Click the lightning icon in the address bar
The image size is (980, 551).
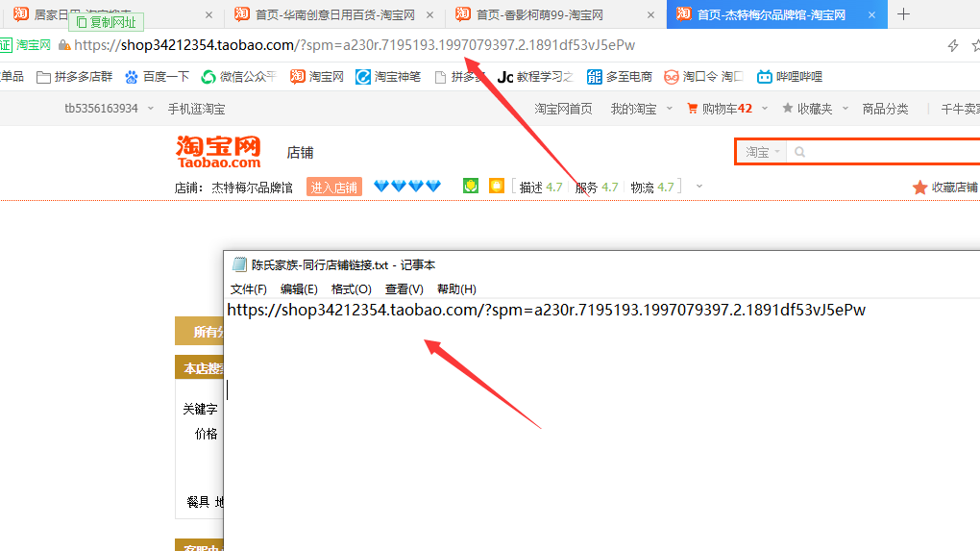pyautogui.click(x=953, y=45)
